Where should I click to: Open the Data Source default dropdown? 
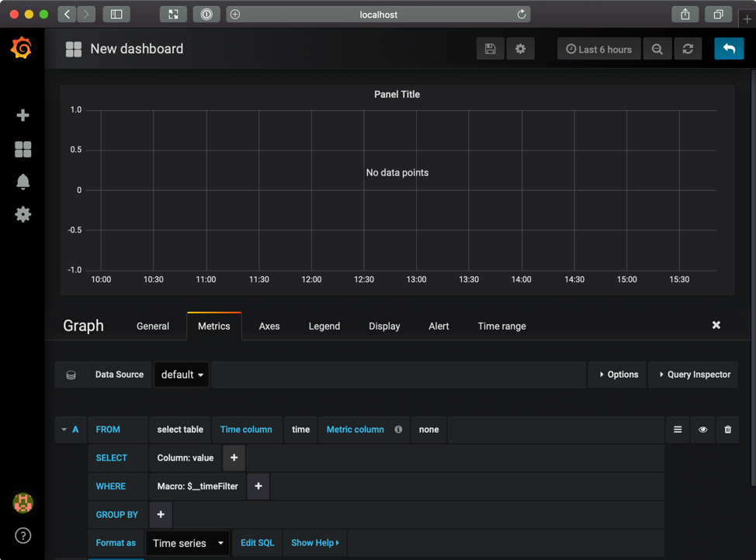coord(182,375)
